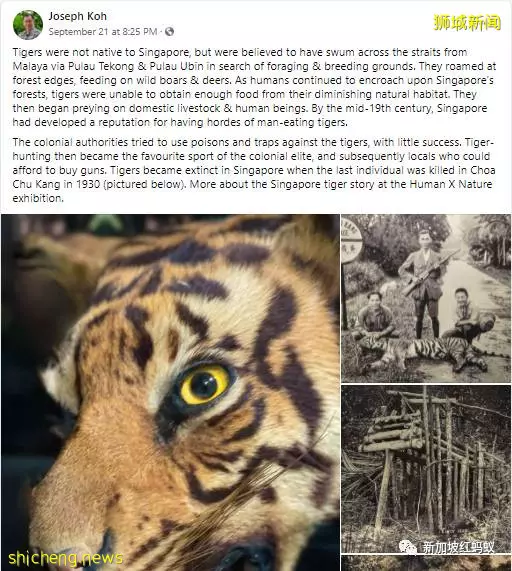Click the WeChat logo beside 新加坡红蚂蚁
Screen dimensions: 512x571
coord(408,547)
